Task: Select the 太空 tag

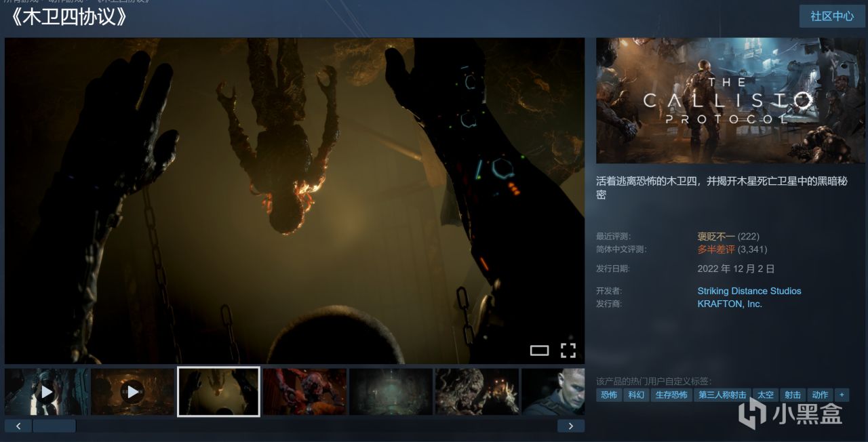Action: click(765, 395)
